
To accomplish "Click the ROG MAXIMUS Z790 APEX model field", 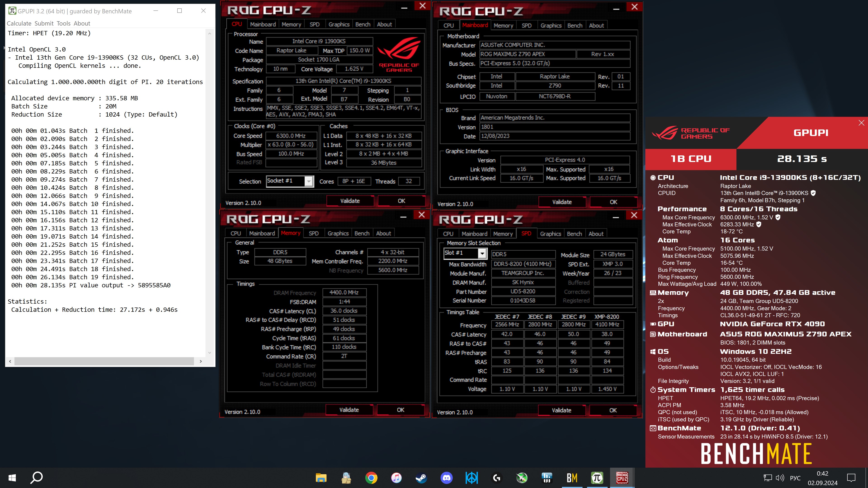I will (x=527, y=54).
